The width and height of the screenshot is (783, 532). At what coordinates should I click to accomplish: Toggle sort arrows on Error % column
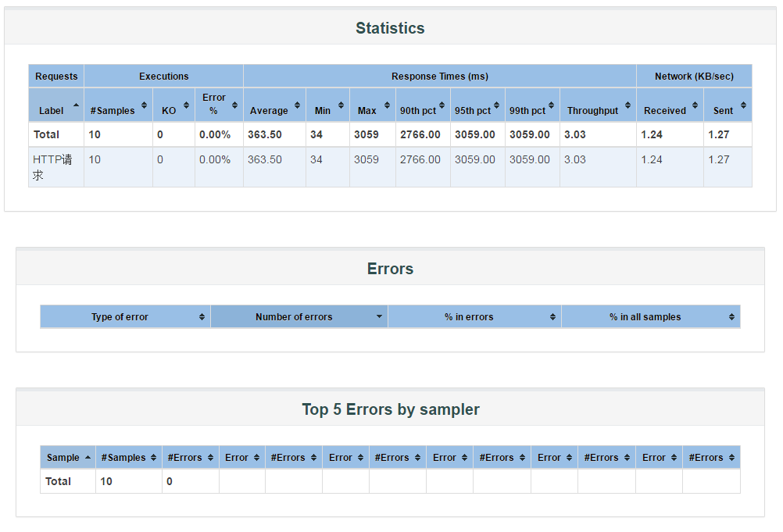[x=234, y=105]
